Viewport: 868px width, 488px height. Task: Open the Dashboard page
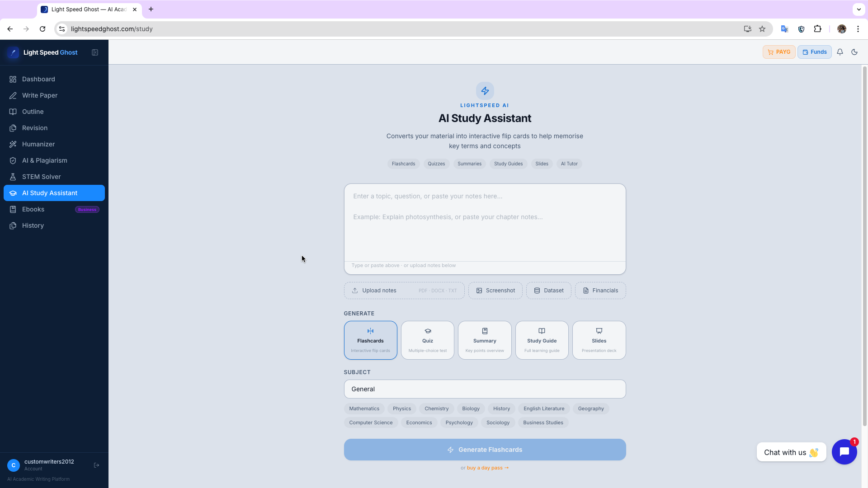[x=54, y=79]
